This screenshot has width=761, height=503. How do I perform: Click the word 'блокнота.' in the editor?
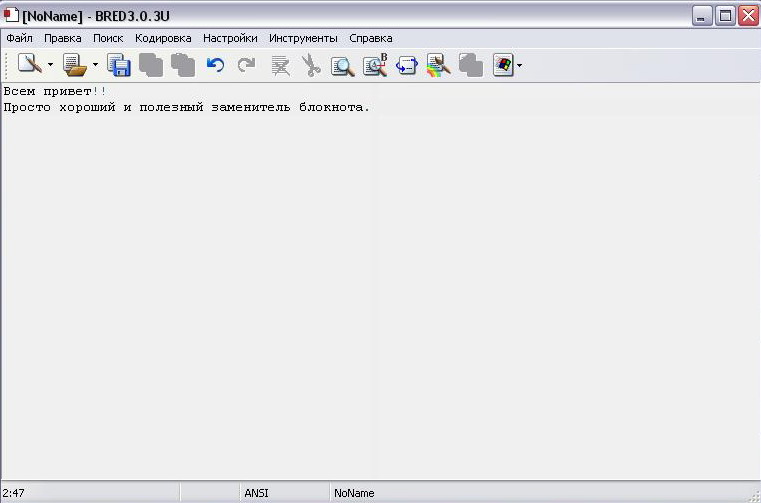(x=334, y=107)
